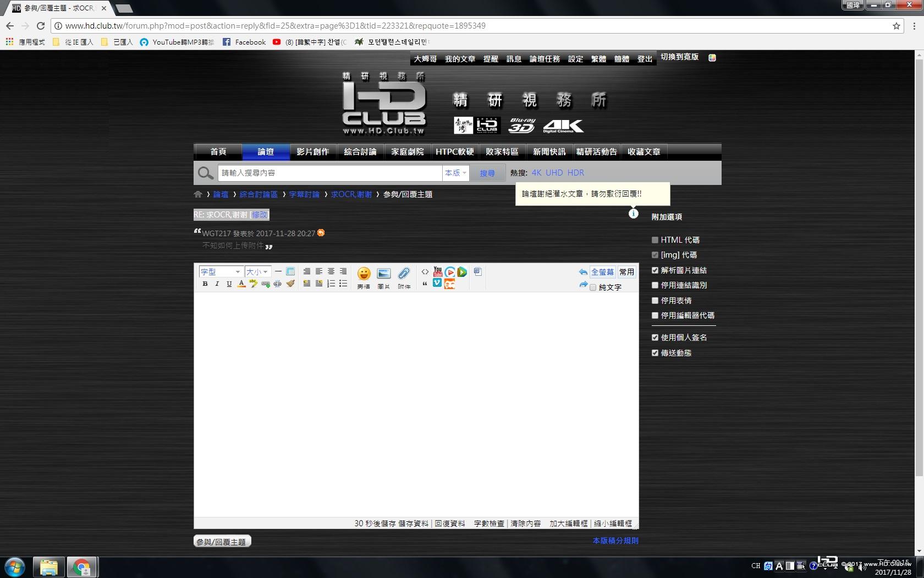Tick the 純文字 plain text checkbox
Image resolution: width=924 pixels, height=578 pixels.
click(593, 287)
